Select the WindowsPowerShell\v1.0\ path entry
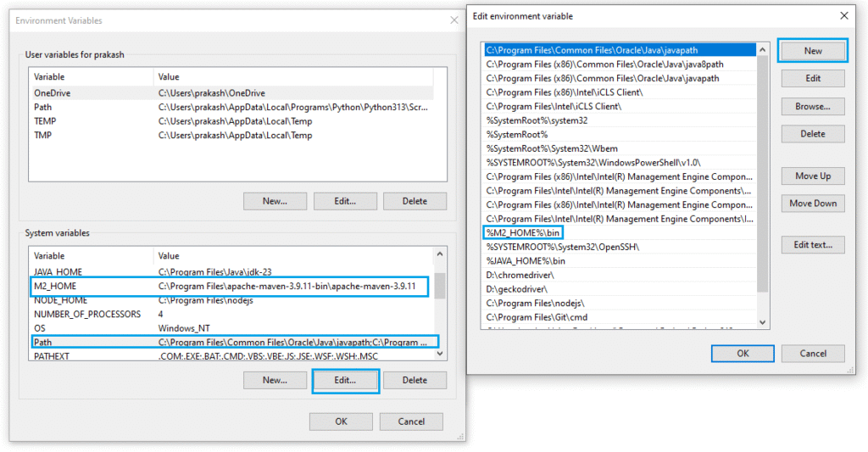This screenshot has height=452, width=868. [x=620, y=162]
